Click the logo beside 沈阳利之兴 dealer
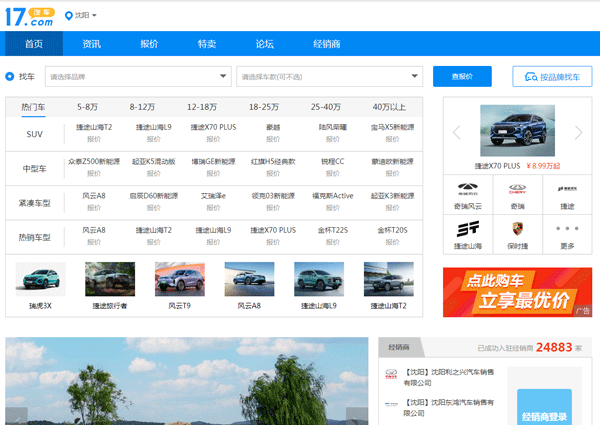 (391, 373)
